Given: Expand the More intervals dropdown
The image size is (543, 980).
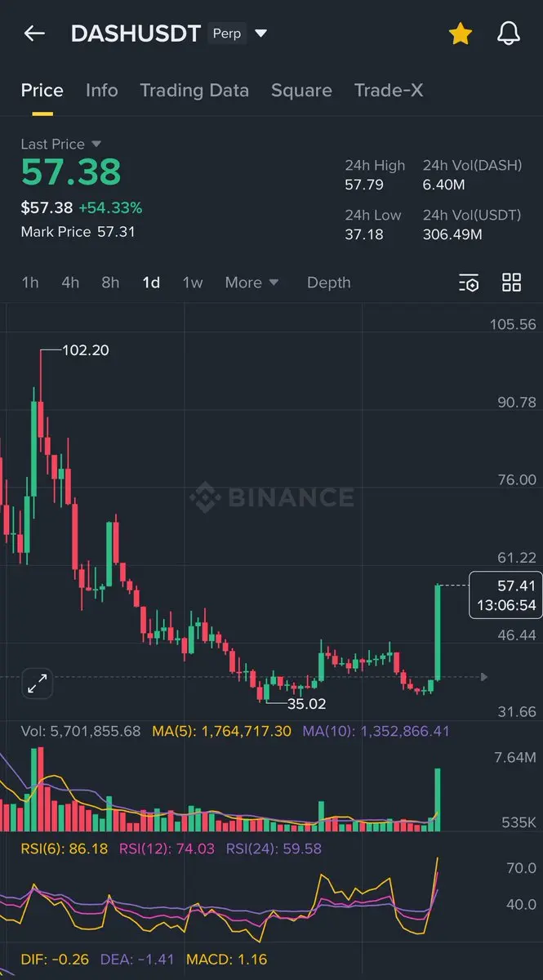Looking at the screenshot, I should click(251, 283).
